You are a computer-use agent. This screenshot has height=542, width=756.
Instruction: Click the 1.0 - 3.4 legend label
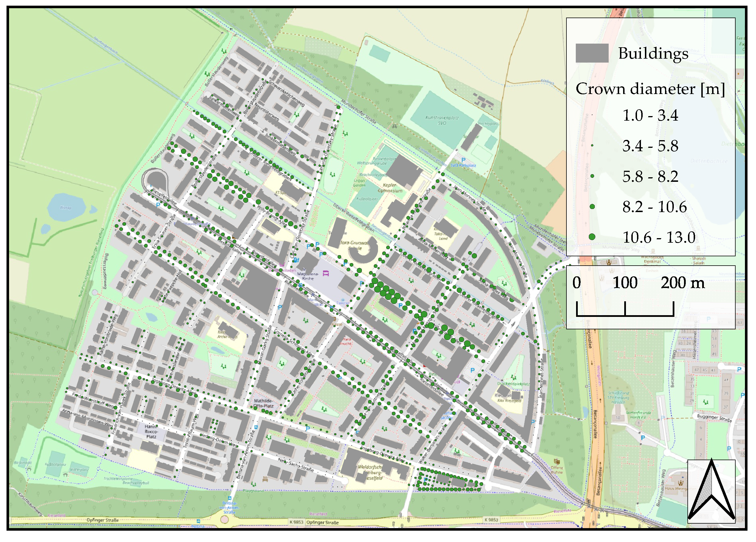tap(650, 115)
